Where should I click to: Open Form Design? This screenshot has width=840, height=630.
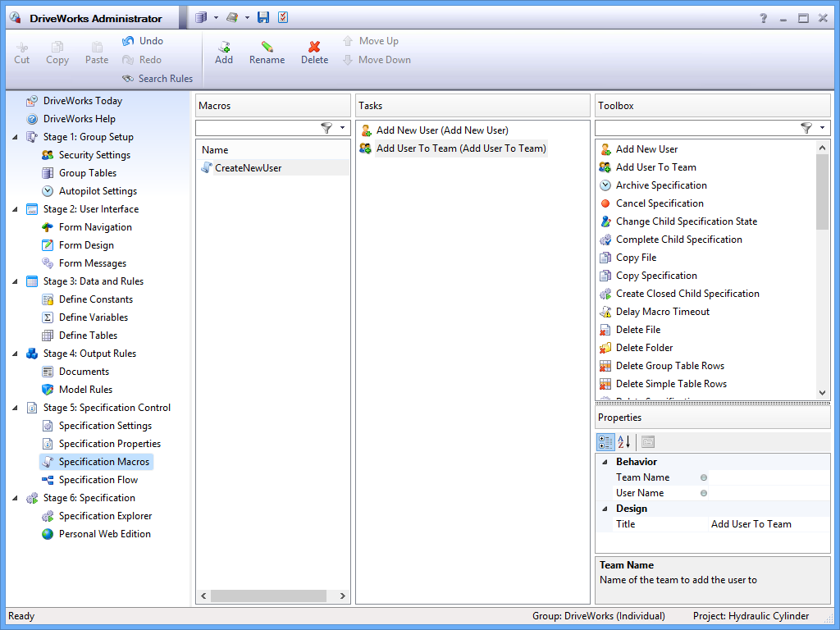(x=86, y=245)
